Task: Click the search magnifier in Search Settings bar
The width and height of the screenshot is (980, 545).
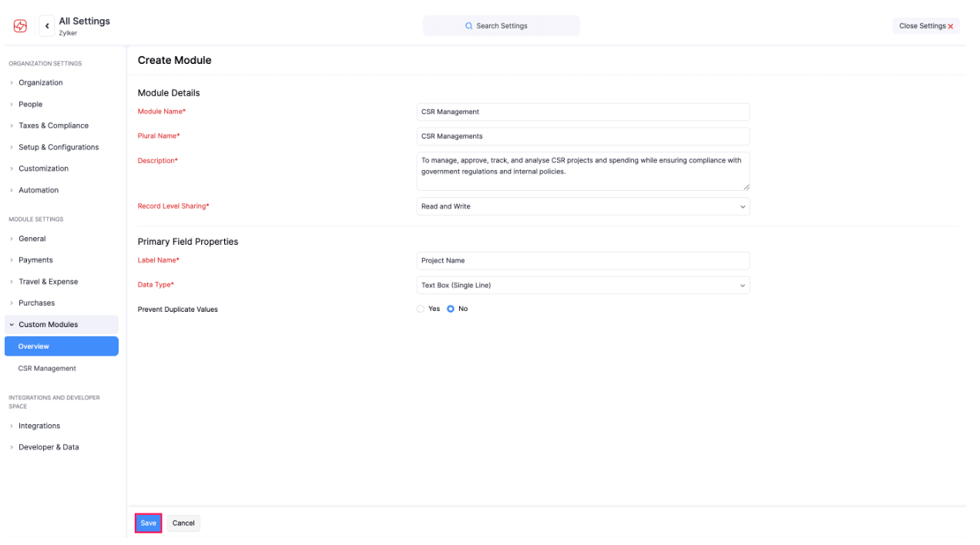Action: 468,25
